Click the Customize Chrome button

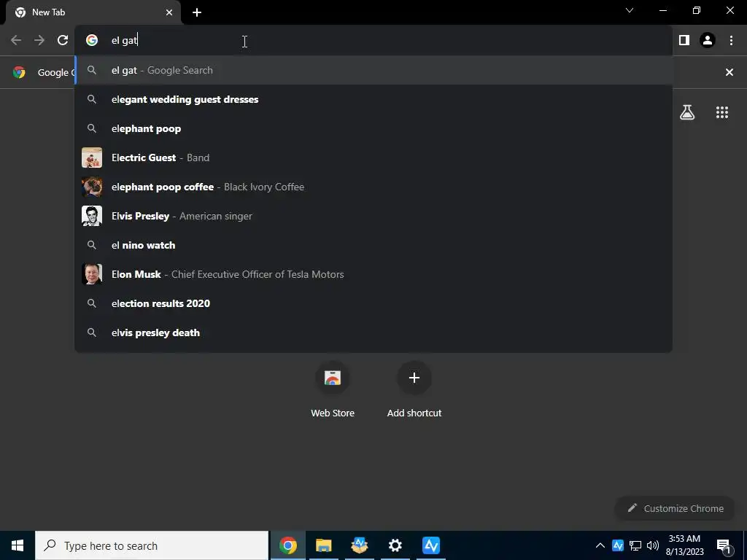click(675, 508)
